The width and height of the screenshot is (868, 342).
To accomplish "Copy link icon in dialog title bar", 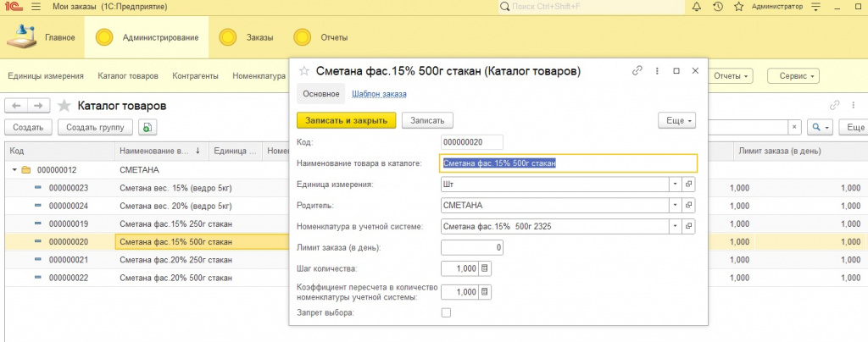I will (637, 72).
